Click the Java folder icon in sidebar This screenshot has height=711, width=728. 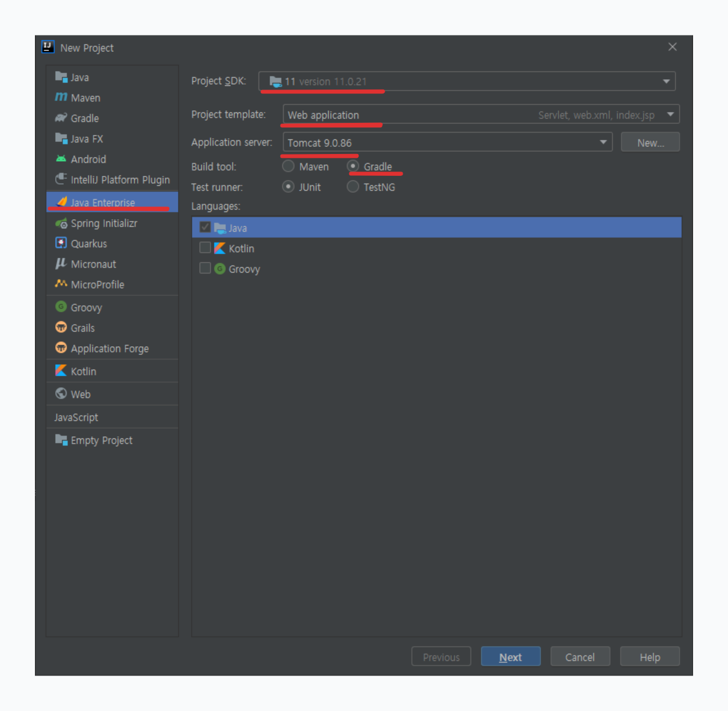(61, 76)
